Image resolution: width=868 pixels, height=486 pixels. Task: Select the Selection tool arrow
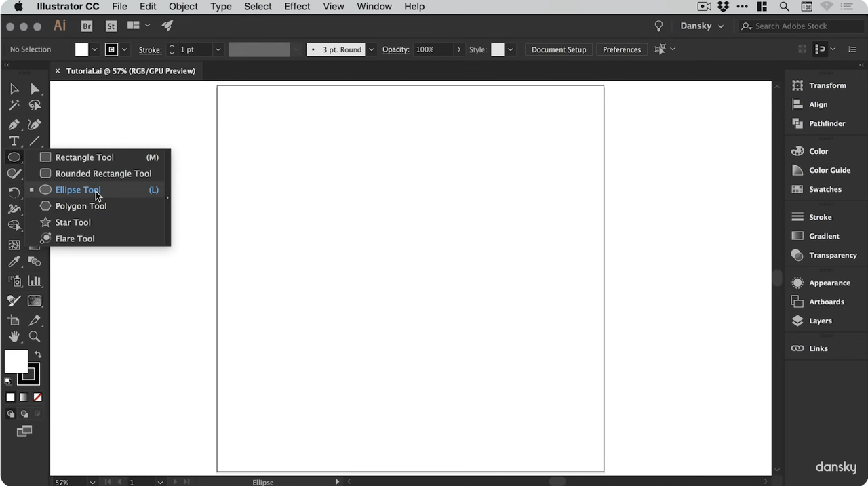tap(14, 89)
